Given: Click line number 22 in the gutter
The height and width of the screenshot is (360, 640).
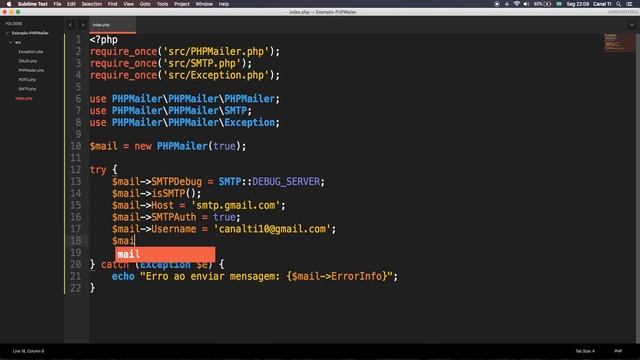Looking at the screenshot, I should 76,288.
